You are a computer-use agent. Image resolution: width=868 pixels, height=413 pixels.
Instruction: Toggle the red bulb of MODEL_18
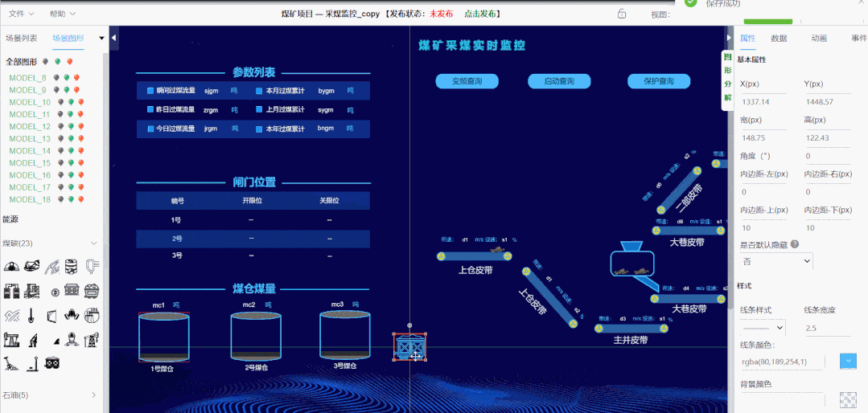80,199
